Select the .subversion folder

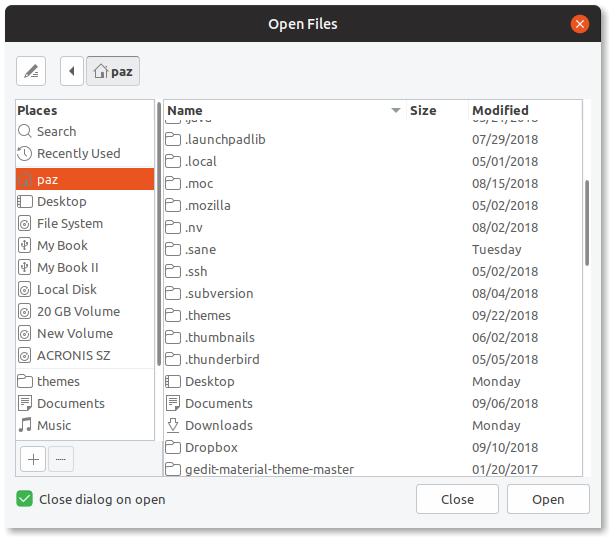pyautogui.click(x=373, y=293)
